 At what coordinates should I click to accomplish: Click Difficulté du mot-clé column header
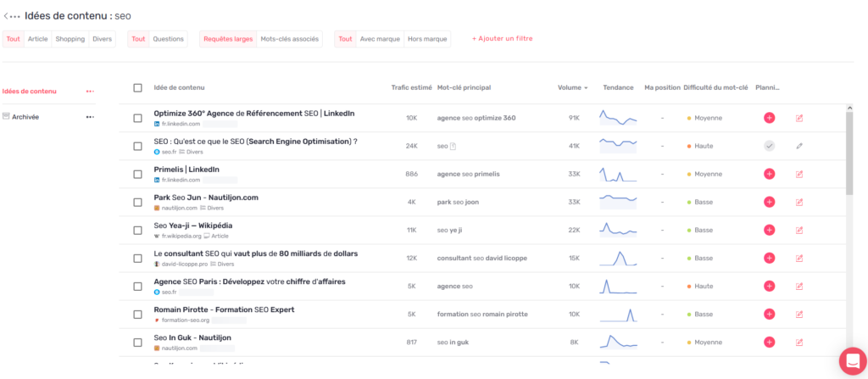click(715, 87)
